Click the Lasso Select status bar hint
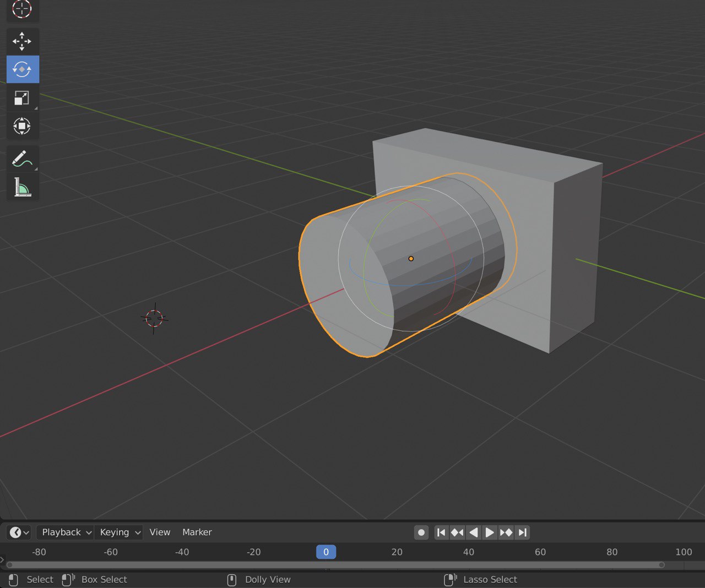 [490, 579]
